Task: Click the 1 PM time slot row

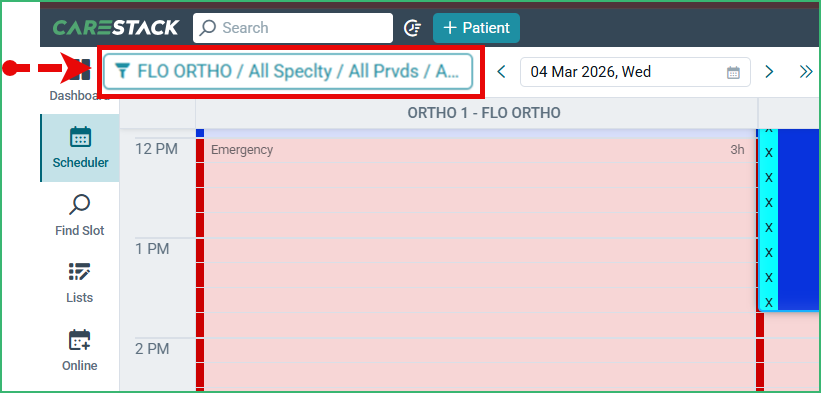Action: click(x=152, y=249)
